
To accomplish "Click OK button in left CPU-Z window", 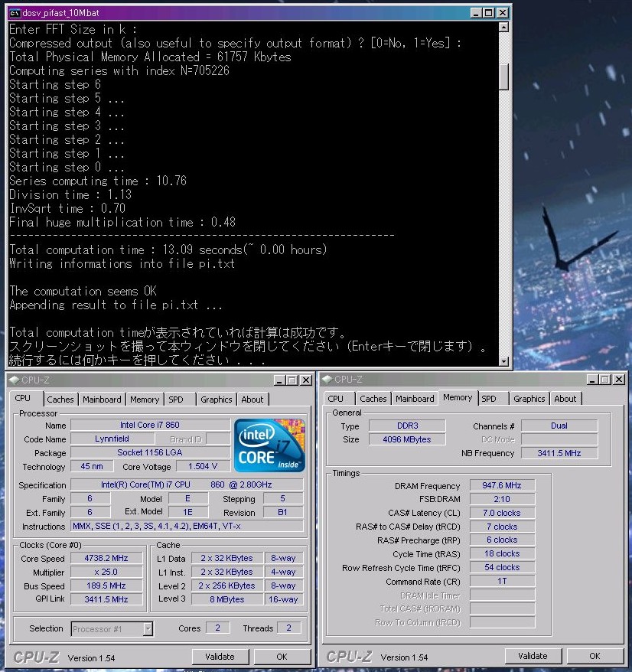I will click(x=282, y=657).
